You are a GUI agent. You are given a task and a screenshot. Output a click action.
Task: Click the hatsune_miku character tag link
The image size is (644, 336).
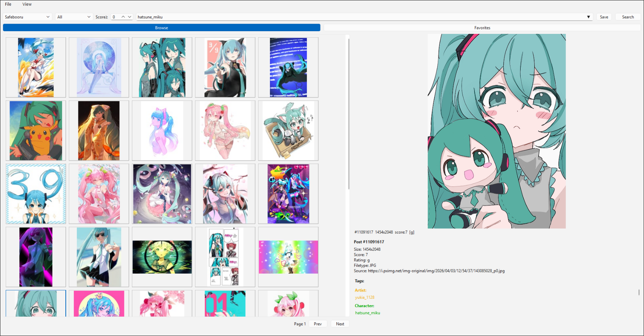pos(368,313)
